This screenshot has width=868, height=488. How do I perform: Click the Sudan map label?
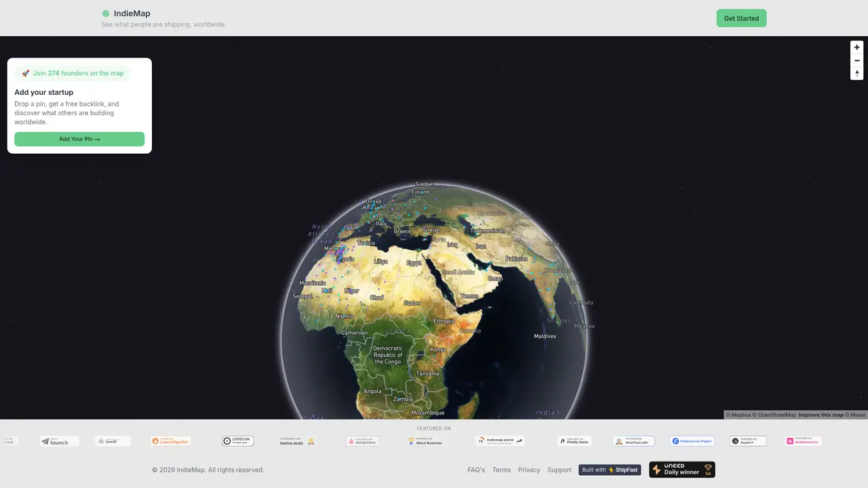[412, 303]
